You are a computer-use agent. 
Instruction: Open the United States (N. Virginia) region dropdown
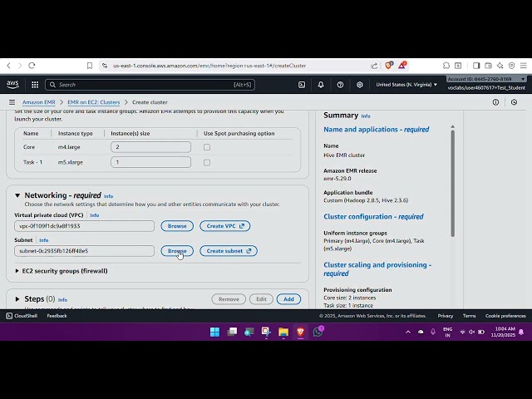[x=406, y=85]
